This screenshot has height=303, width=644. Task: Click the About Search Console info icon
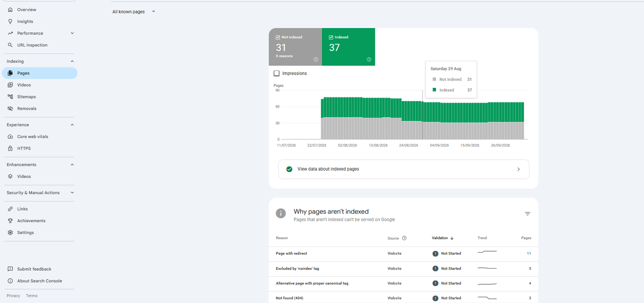click(10, 281)
